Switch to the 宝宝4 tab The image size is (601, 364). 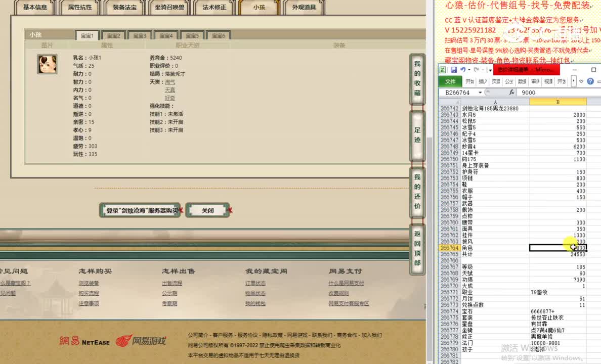click(166, 35)
